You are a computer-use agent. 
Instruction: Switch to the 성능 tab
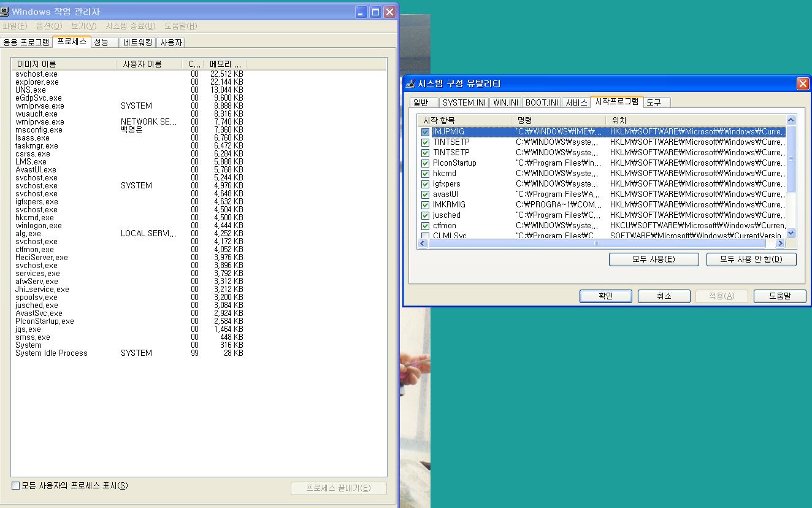click(104, 42)
